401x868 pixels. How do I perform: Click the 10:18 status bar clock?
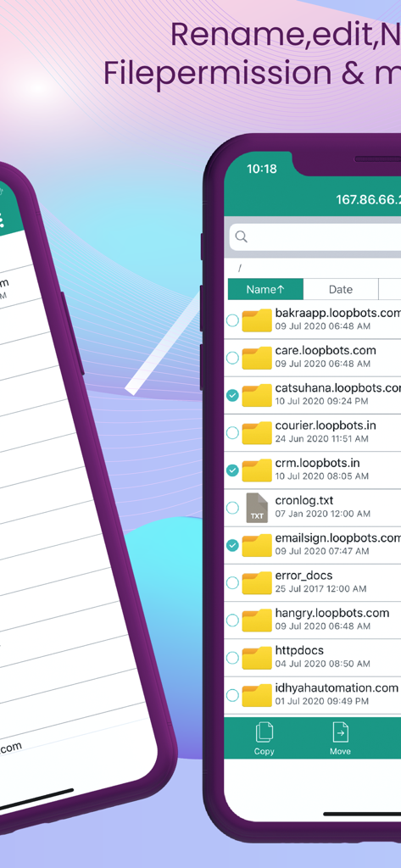click(x=261, y=169)
